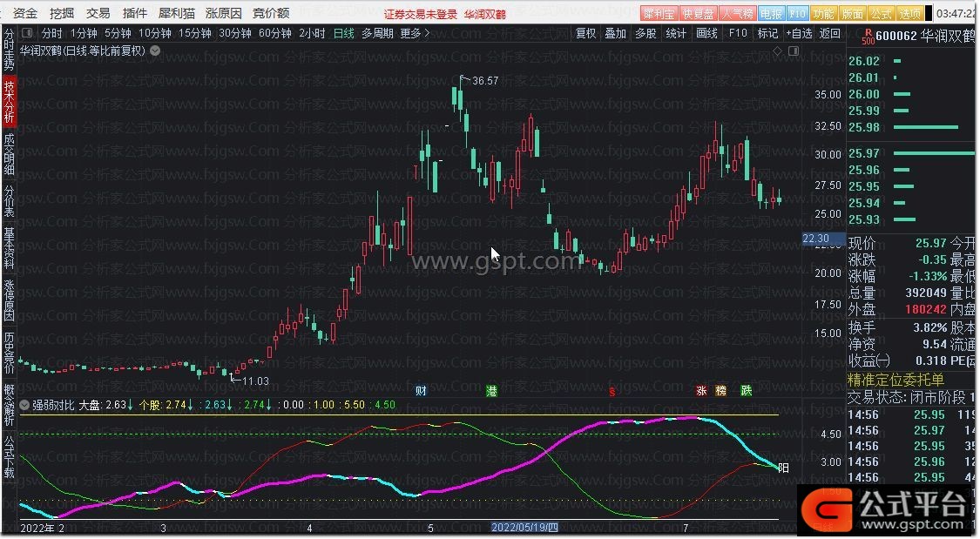The height and width of the screenshot is (539, 980).
Task: Click the 跌 event marker icon
Action: tap(747, 391)
